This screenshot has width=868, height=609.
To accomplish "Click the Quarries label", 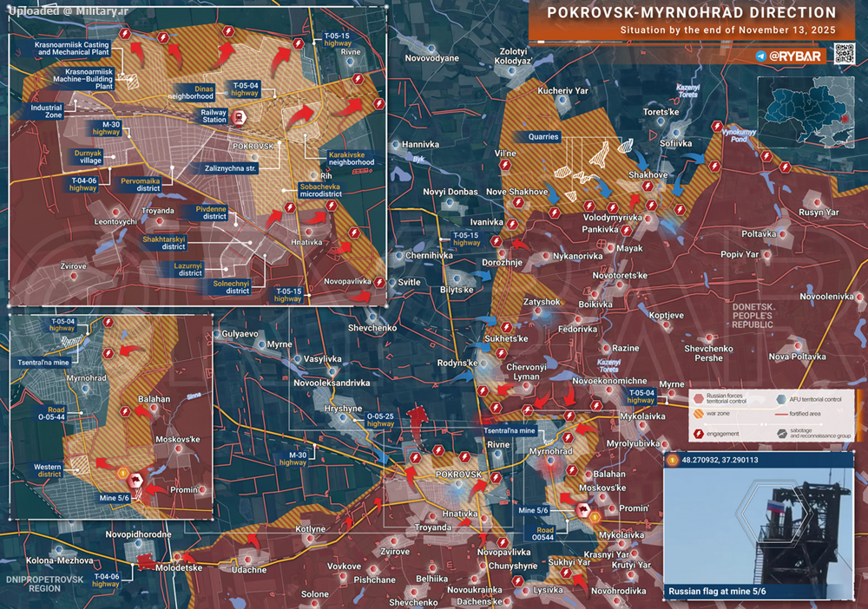I will click(542, 136).
